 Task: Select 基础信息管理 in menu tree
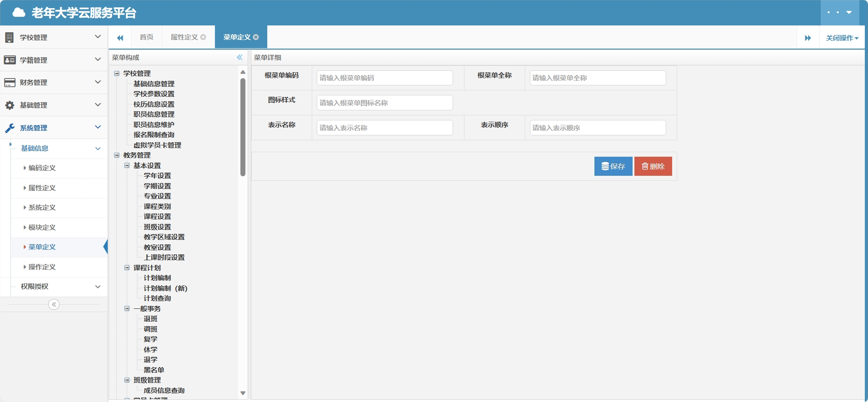coord(154,84)
